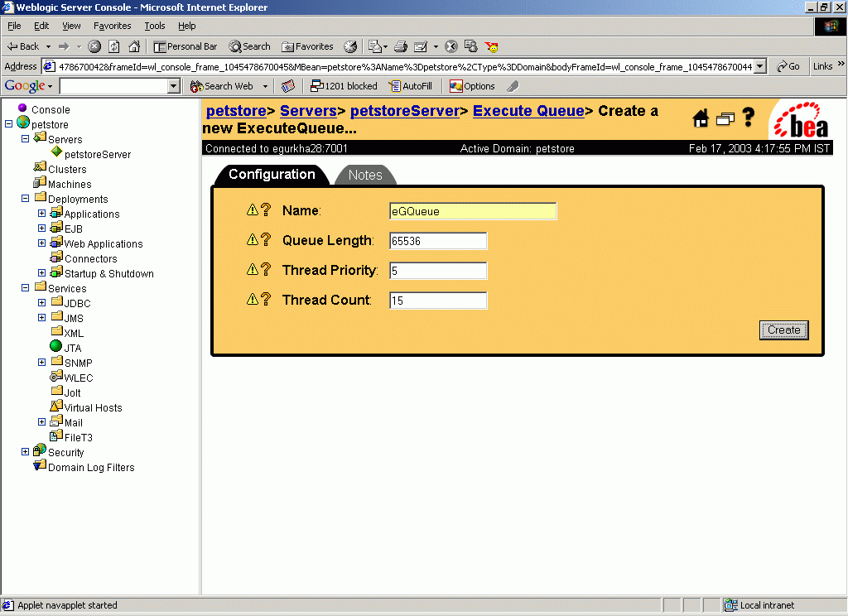848x616 pixels.
Task: Select the Configuration tab
Action: (272, 174)
